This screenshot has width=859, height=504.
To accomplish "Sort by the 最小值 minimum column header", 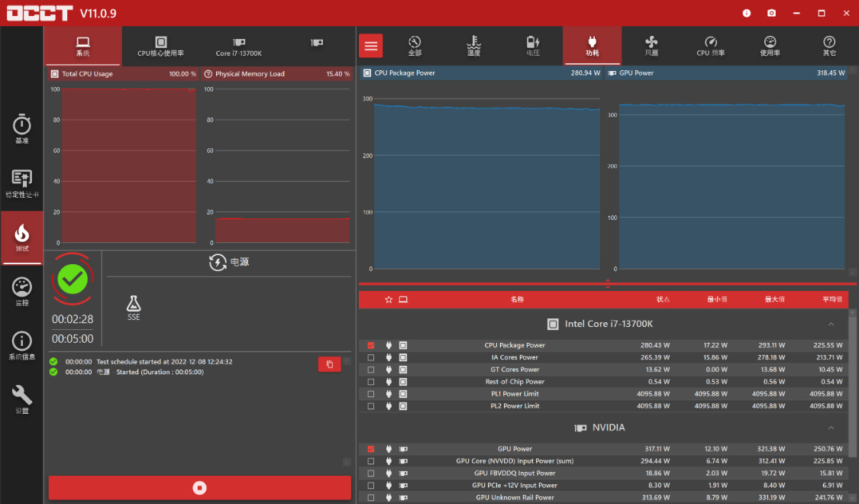I will click(716, 299).
